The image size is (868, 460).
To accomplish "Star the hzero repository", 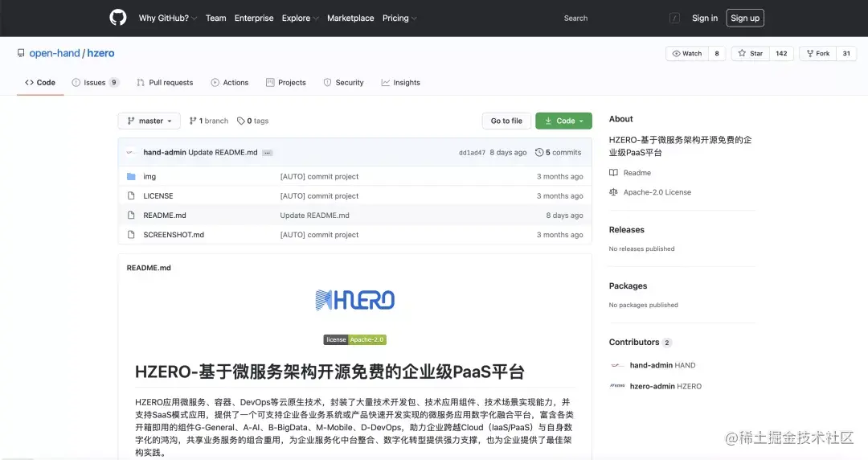I will tap(751, 53).
